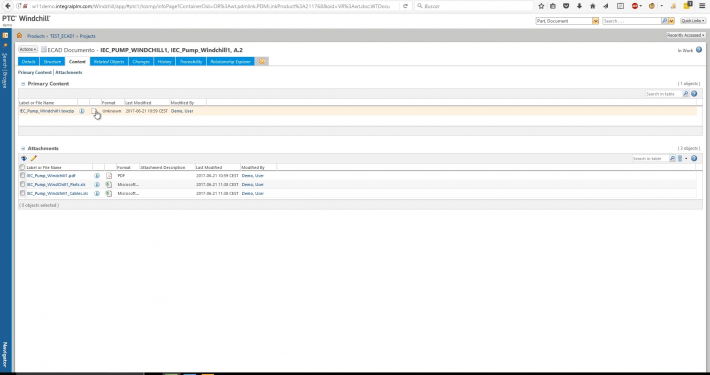Screen dimensions: 710x375
Task: Click the red adblock extension icon
Action: point(635,6)
